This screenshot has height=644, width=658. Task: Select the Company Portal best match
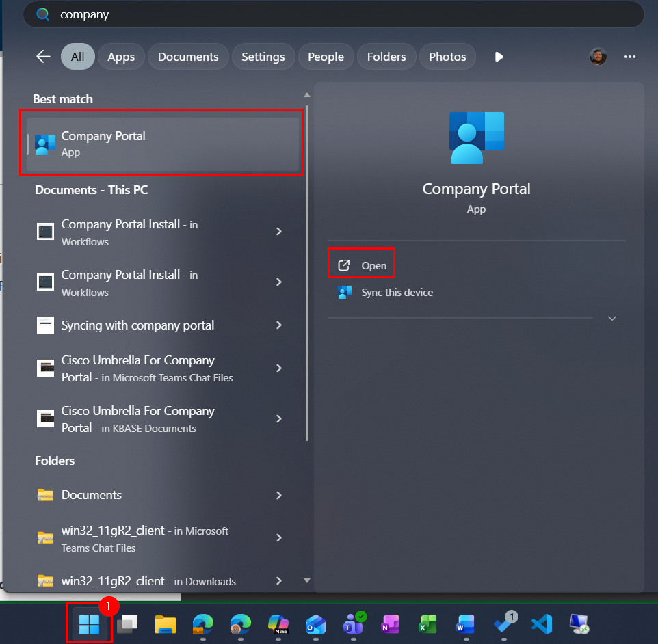[163, 144]
